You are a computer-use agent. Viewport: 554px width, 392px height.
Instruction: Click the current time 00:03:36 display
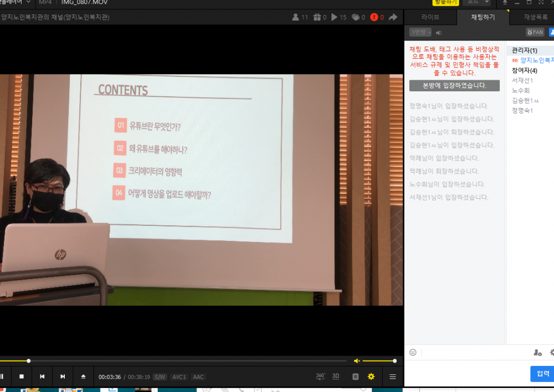(110, 377)
